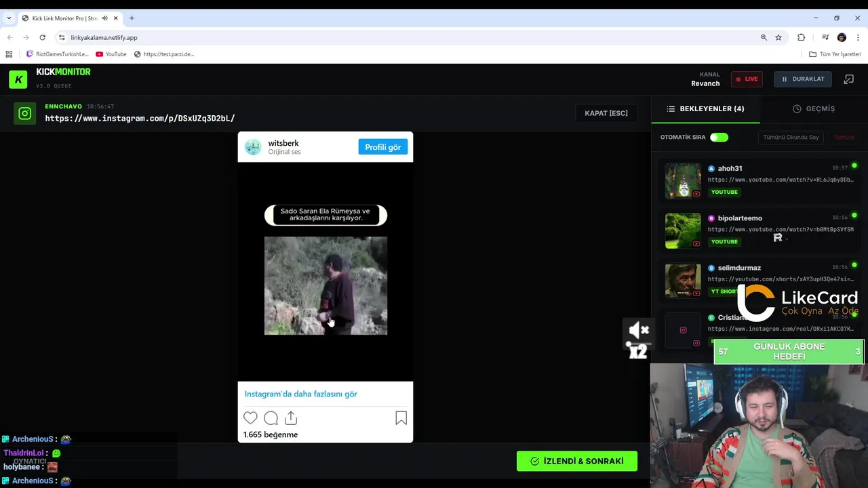Click the Instagram share icon
The height and width of the screenshot is (488, 868).
pos(291,418)
